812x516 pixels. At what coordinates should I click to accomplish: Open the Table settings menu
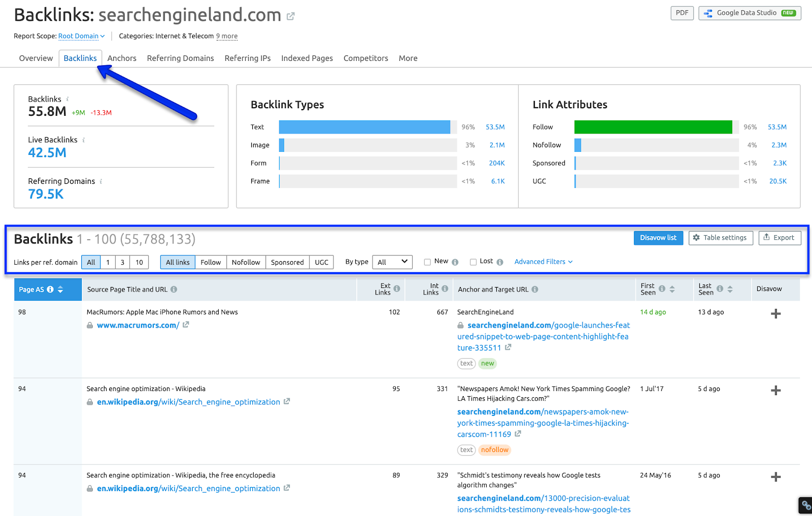click(x=720, y=238)
